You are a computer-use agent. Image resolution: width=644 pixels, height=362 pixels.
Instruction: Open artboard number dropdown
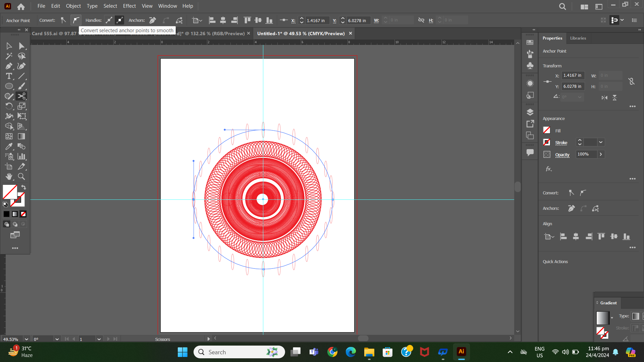click(x=99, y=339)
